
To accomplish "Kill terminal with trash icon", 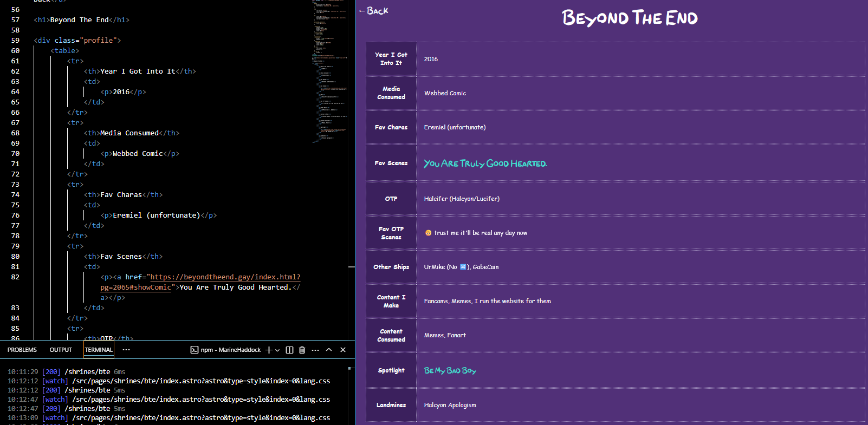I will click(x=302, y=350).
